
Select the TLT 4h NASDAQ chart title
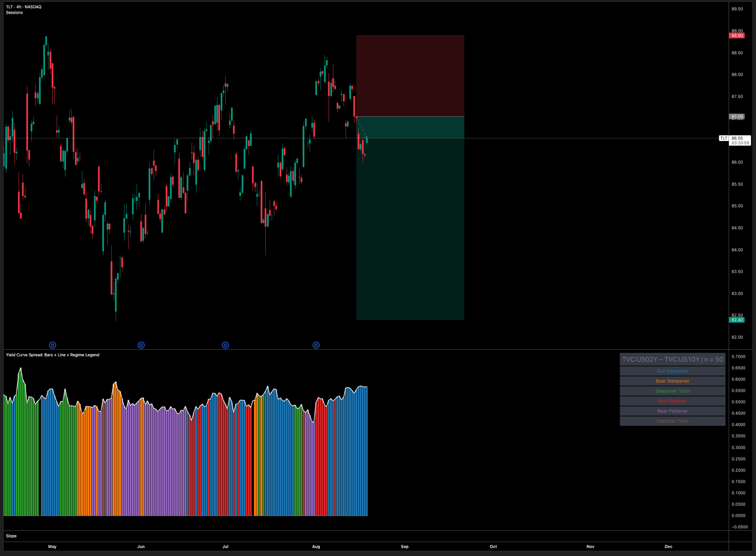(24, 7)
